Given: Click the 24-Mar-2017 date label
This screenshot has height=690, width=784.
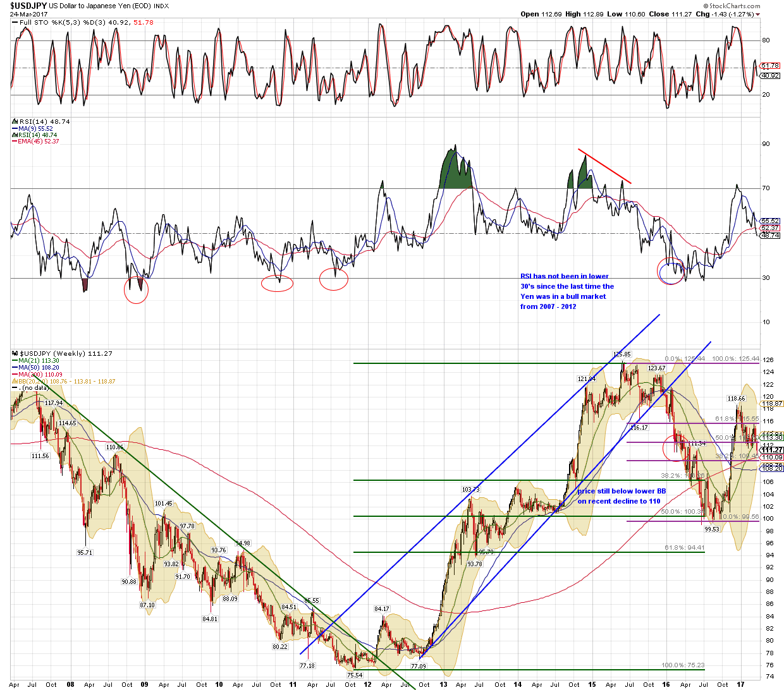Looking at the screenshot, I should [28, 15].
